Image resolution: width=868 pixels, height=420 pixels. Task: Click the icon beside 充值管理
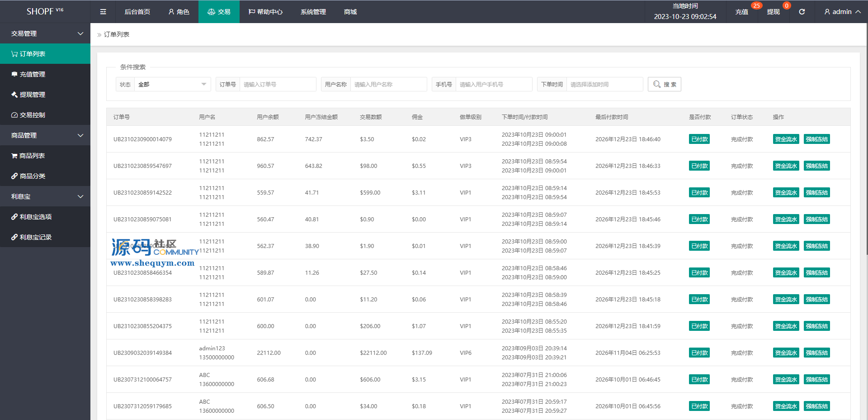(x=14, y=74)
